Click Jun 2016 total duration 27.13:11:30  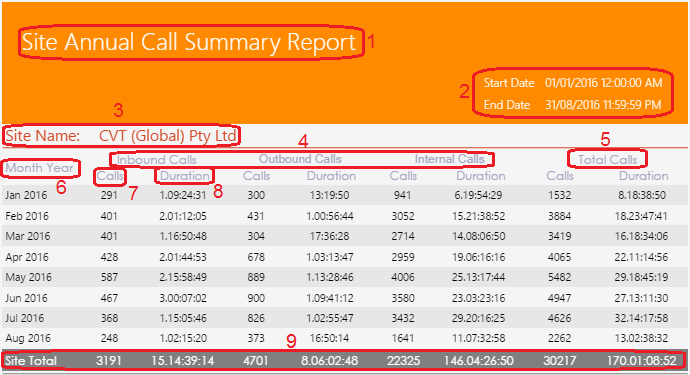(641, 298)
